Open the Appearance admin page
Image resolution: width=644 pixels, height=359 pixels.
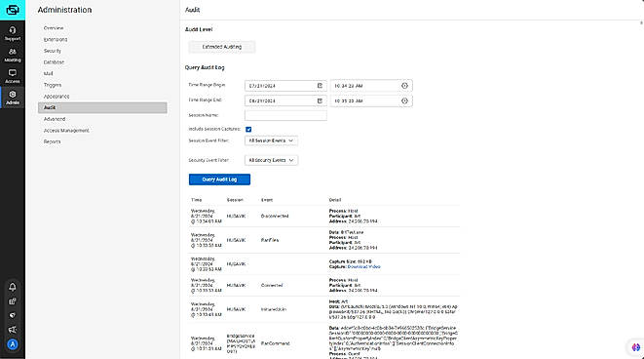tap(57, 97)
